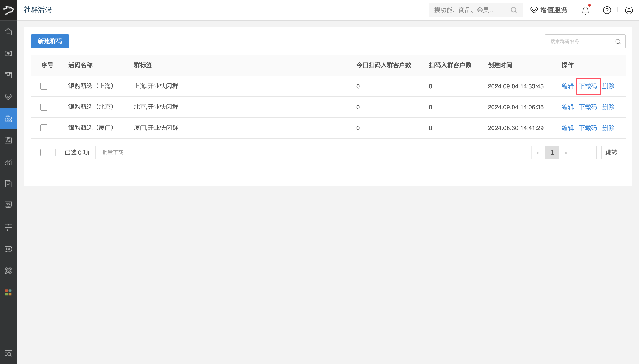Viewport: 639px width, 364px height.
Task: Open the help question mark icon
Action: click(607, 10)
